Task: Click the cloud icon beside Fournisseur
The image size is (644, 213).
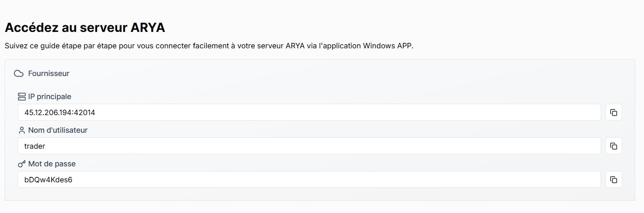Action: click(x=18, y=74)
